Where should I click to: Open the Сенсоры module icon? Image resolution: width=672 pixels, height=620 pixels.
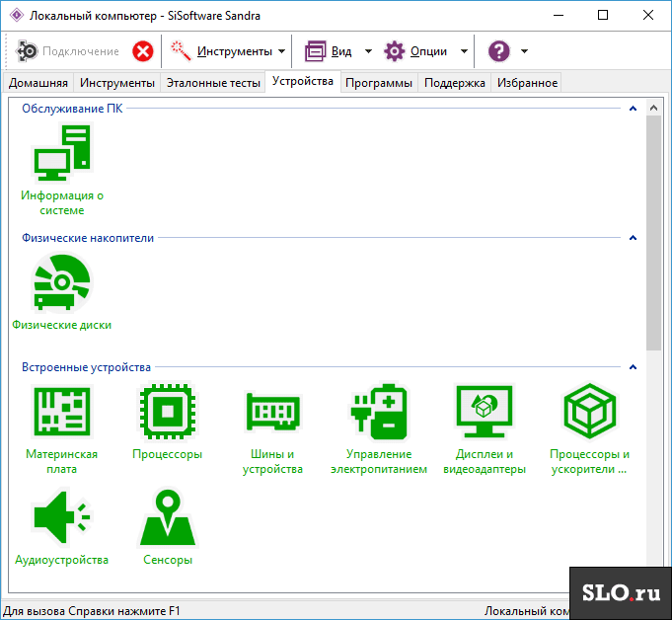(168, 517)
